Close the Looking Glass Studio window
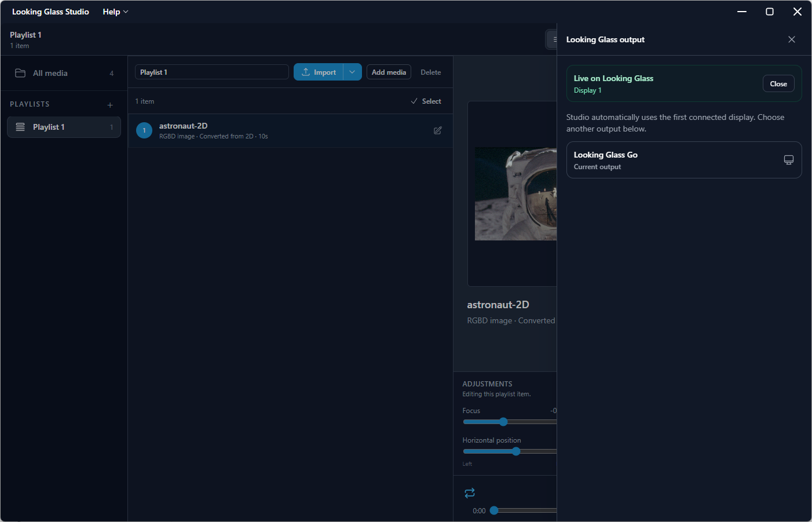Viewport: 812px width, 522px height. (x=798, y=12)
